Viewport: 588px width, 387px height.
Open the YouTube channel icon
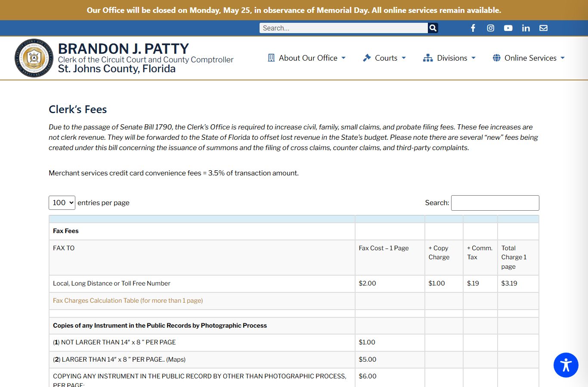(x=508, y=28)
